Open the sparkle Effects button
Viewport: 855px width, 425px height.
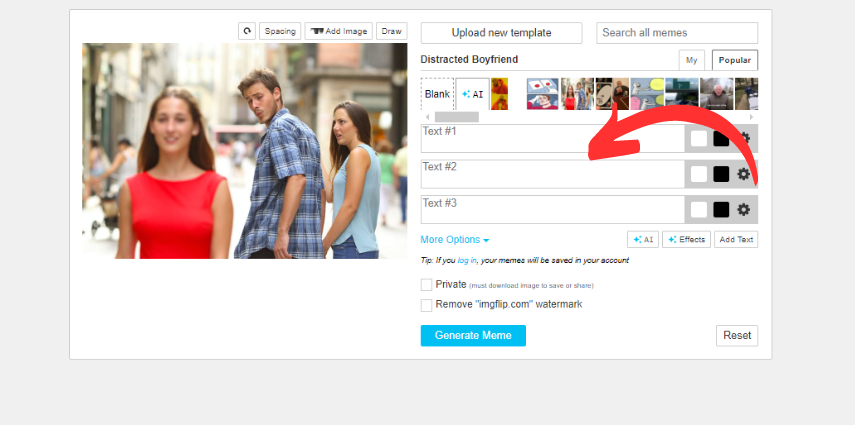(687, 240)
